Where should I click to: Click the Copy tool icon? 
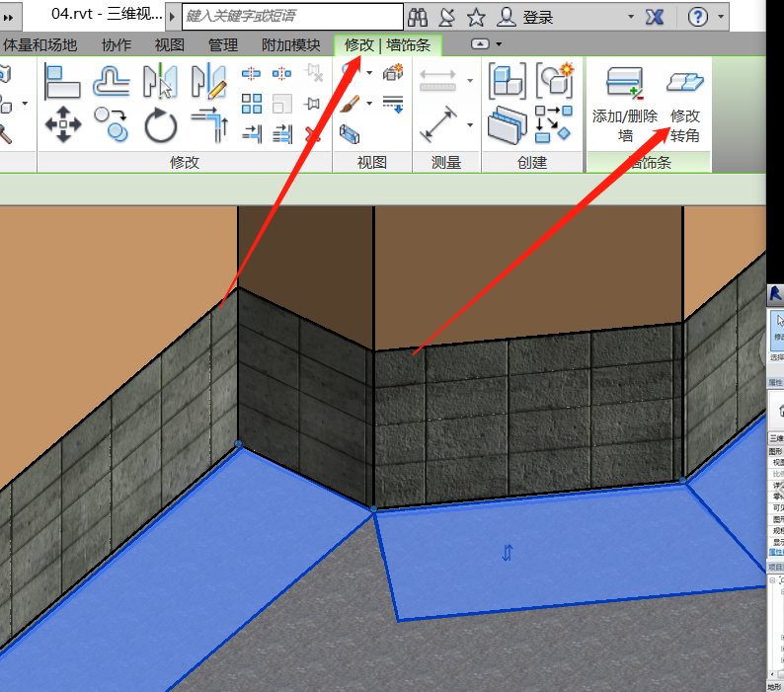click(x=112, y=126)
